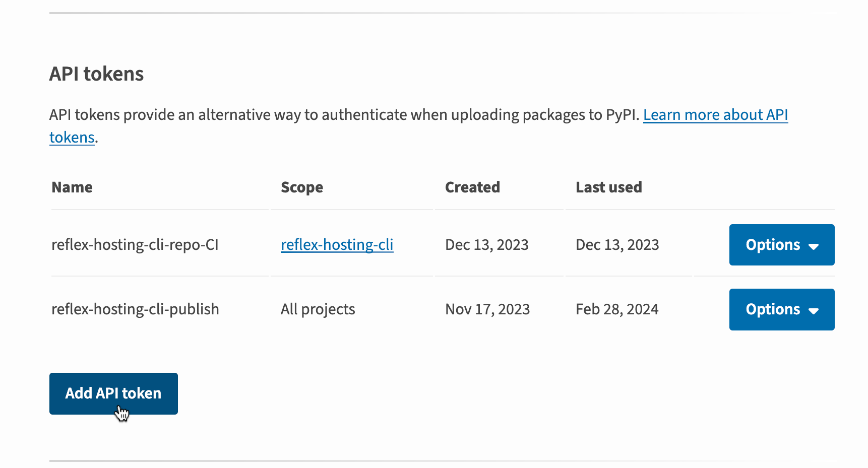Click the caret arrow in the repo-CI Options button
This screenshot has width=868, height=468.
tap(813, 246)
